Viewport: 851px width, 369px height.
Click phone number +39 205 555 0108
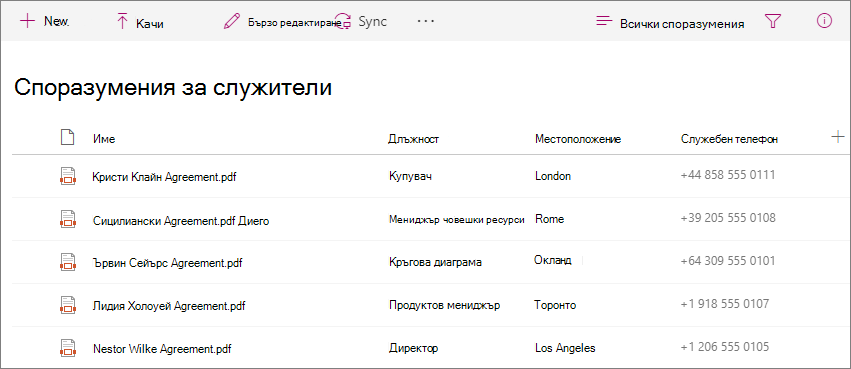point(728,218)
